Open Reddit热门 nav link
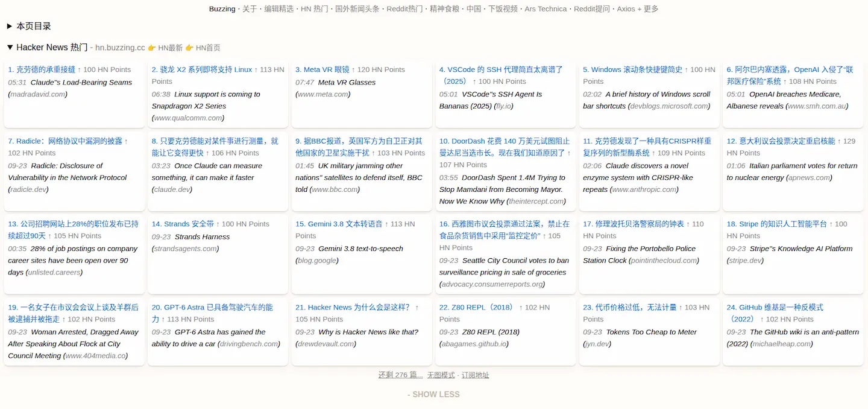Viewport: 868px width, 409px height. point(404,9)
